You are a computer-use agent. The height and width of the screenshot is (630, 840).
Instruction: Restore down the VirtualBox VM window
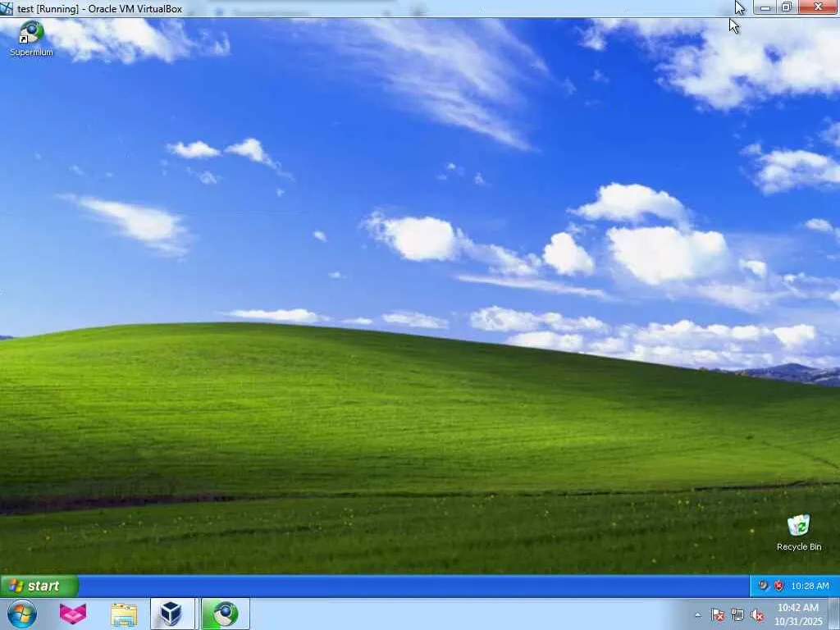click(x=787, y=7)
